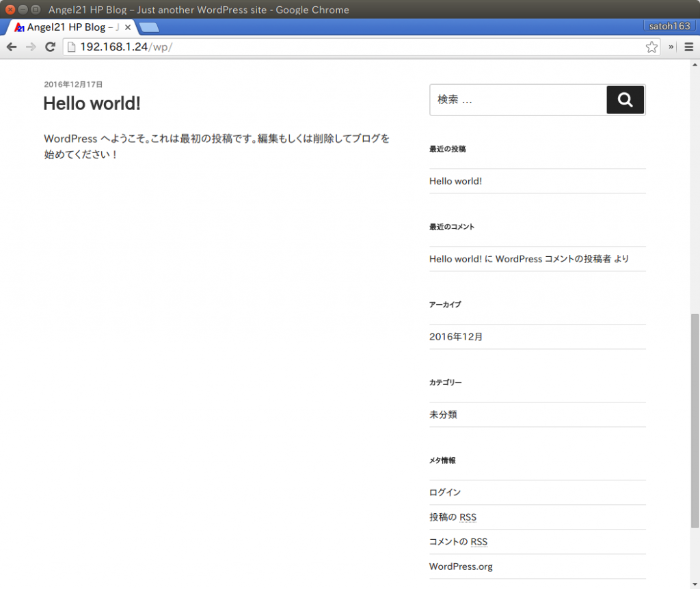Open a new tab
This screenshot has width=700, height=589.
click(x=149, y=27)
